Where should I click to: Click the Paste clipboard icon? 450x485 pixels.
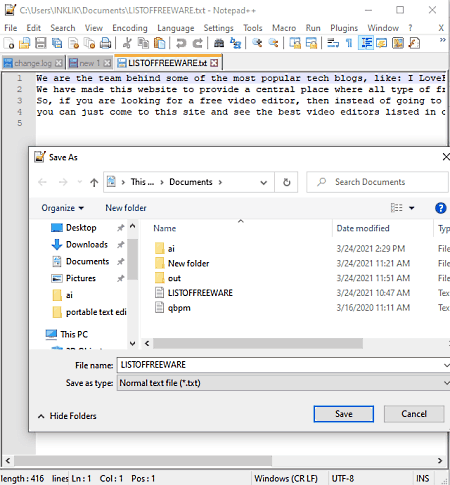pyautogui.click(x=160, y=43)
